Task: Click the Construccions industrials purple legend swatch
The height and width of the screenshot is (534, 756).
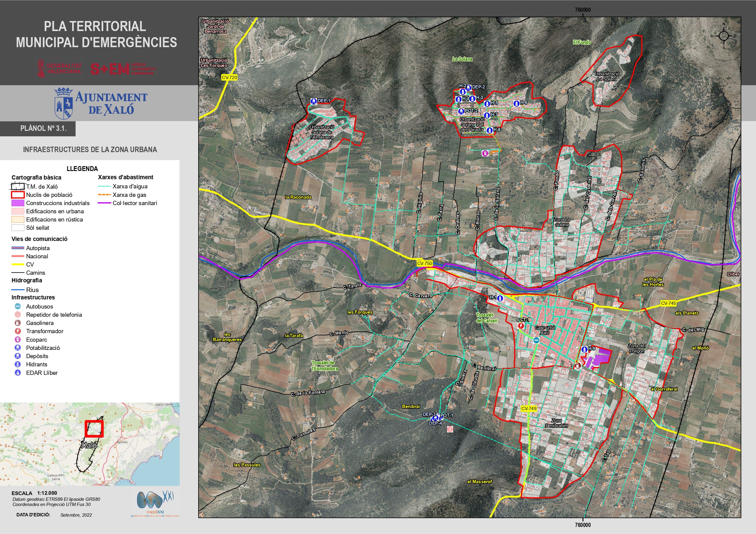Action: pos(18,203)
